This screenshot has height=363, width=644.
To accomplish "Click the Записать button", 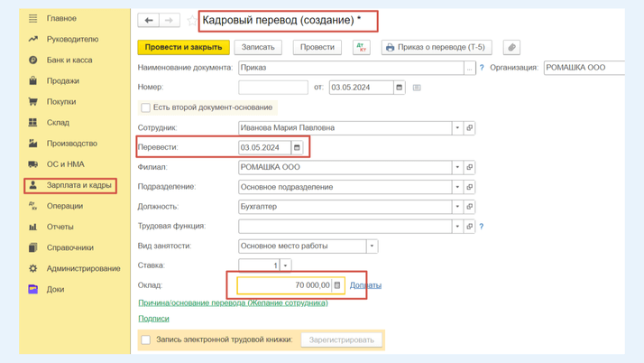I will pos(258,47).
